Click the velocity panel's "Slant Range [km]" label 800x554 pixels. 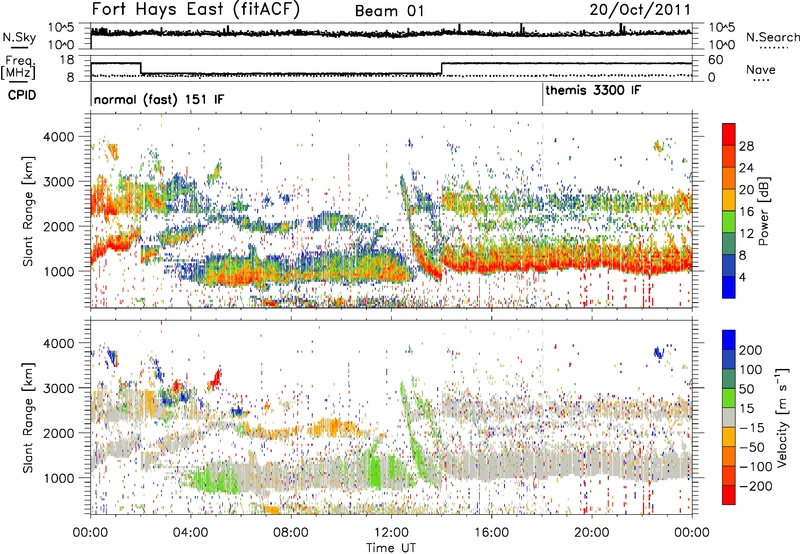pyautogui.click(x=28, y=417)
